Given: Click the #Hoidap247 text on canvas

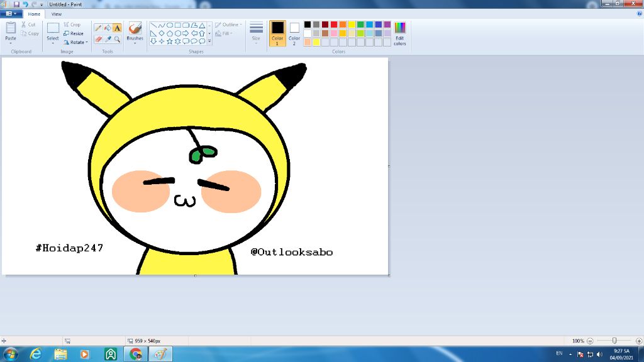Looking at the screenshot, I should [x=69, y=248].
